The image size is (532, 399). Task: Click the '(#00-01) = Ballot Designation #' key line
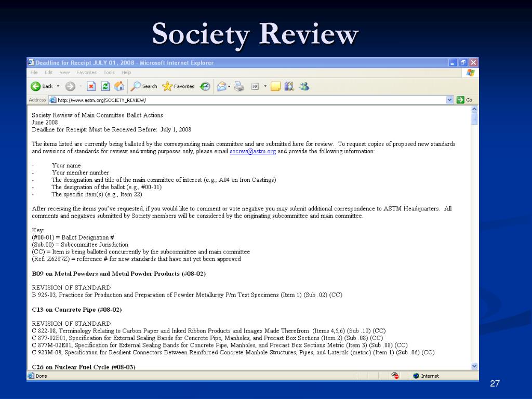(73, 237)
